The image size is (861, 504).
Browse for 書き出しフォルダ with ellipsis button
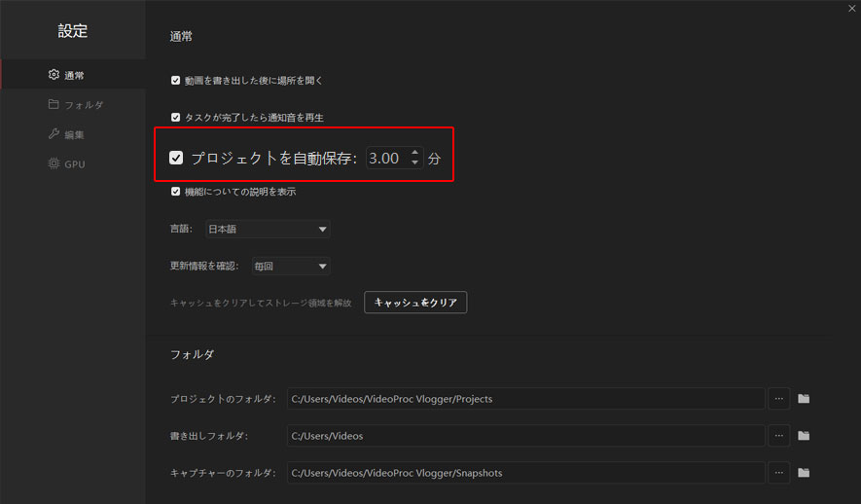click(778, 435)
